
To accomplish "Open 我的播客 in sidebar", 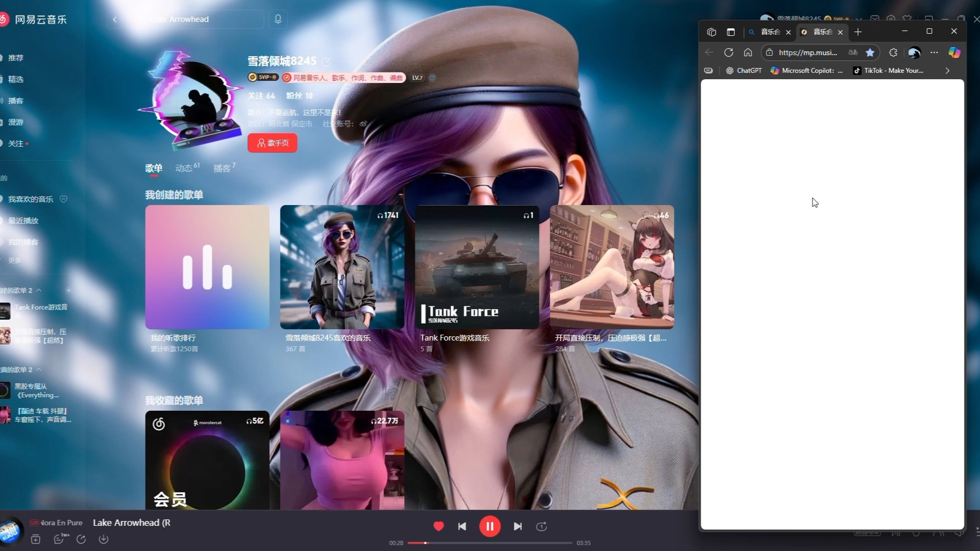I will [x=23, y=242].
